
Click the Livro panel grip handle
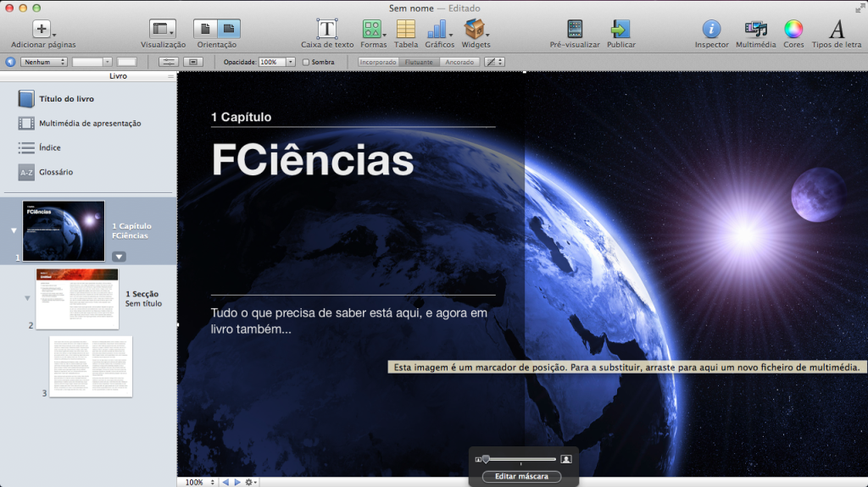(x=170, y=76)
